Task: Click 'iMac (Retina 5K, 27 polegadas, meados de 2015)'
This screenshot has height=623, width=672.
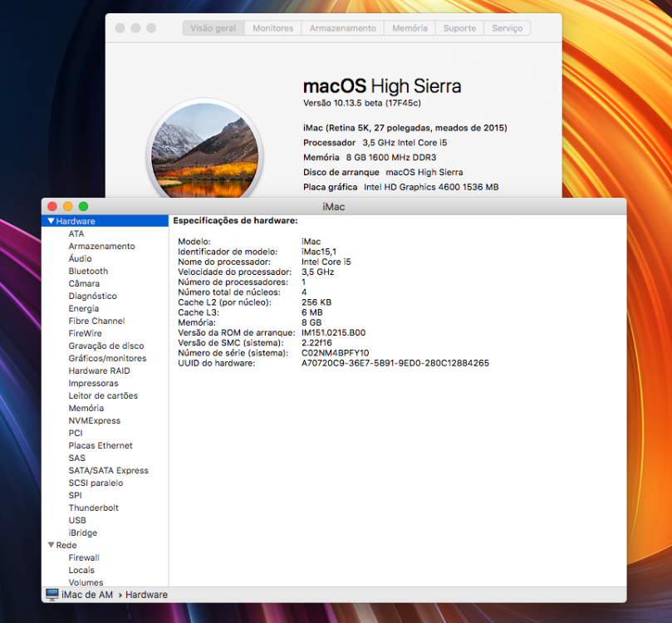Action: coord(405,128)
